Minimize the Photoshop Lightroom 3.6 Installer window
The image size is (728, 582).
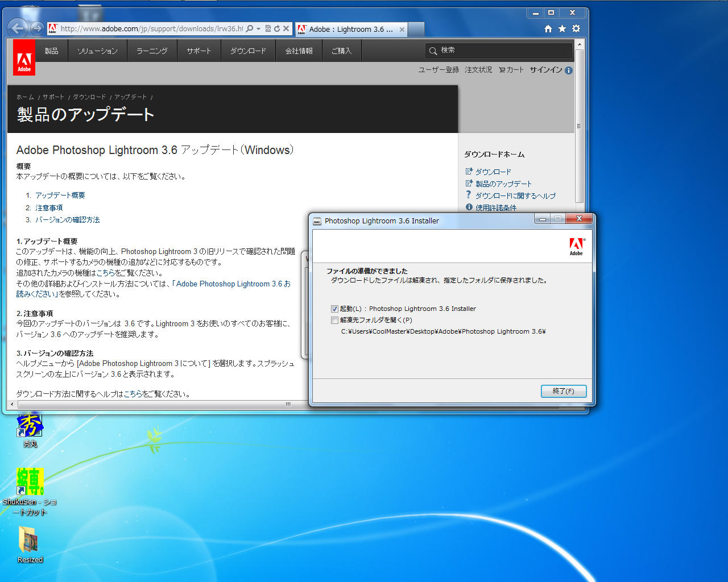click(x=542, y=219)
